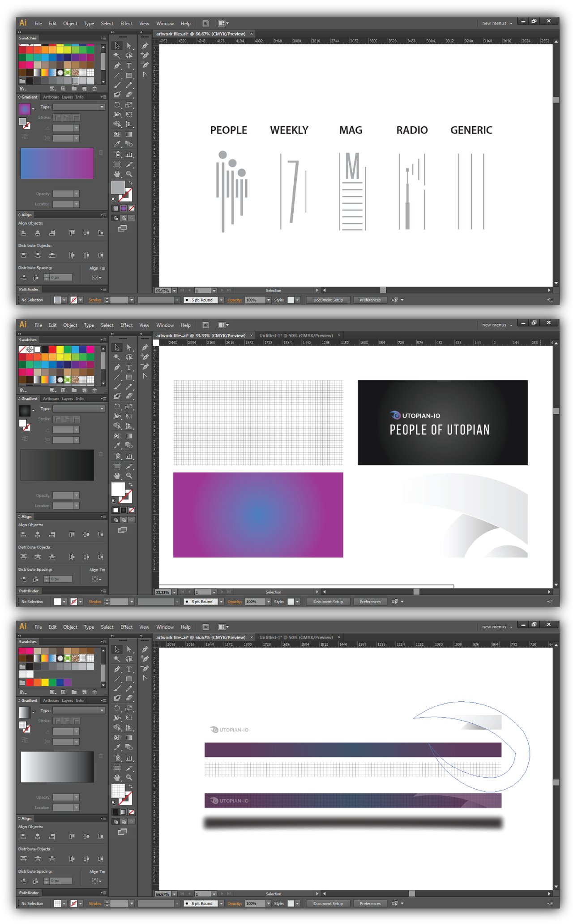Screen dimensions: 573x924
Task: Reset default fill and stroke in bottom window toolbox
Action: point(114,802)
